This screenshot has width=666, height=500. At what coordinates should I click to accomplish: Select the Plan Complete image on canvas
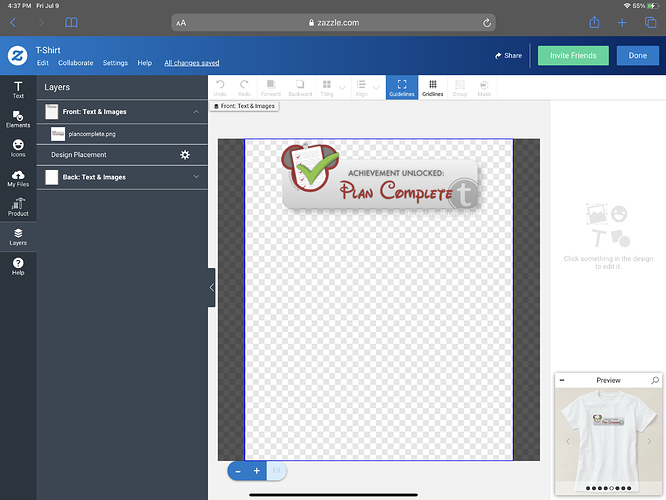pyautogui.click(x=381, y=178)
